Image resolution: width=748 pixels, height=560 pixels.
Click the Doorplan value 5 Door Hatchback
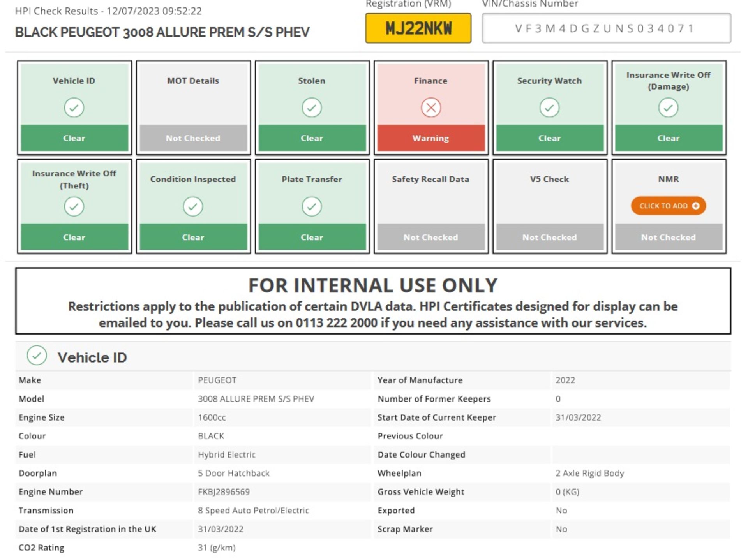tap(234, 473)
